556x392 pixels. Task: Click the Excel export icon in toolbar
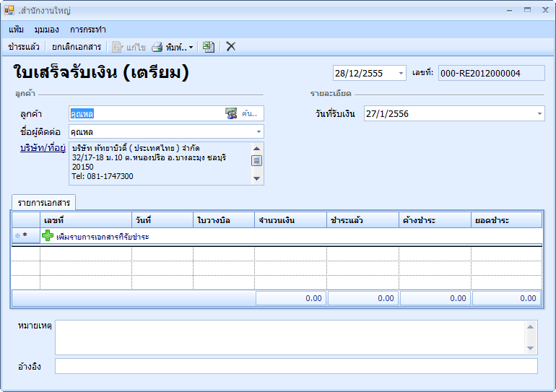click(208, 47)
